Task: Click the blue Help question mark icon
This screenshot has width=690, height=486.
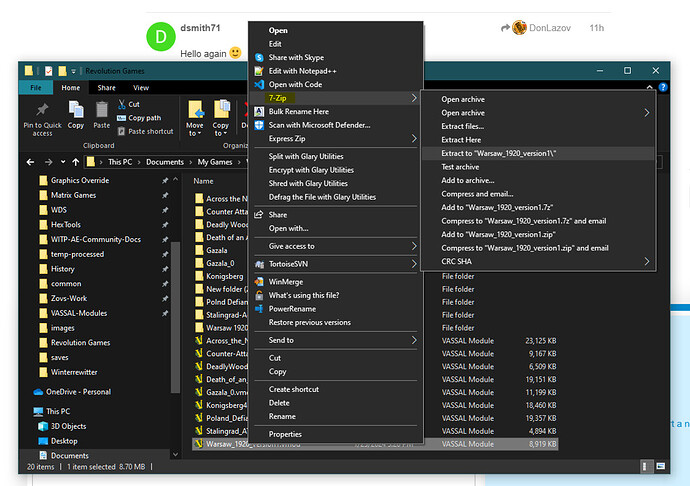Action: [663, 88]
